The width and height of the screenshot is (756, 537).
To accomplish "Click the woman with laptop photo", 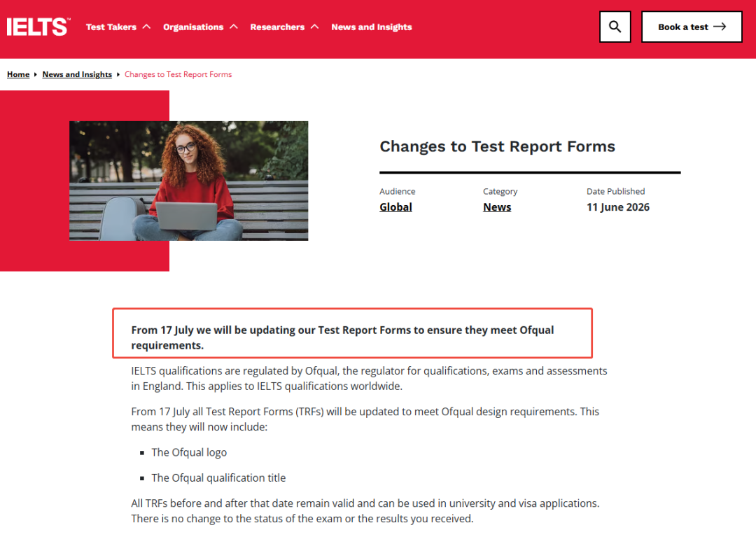I will click(x=188, y=181).
